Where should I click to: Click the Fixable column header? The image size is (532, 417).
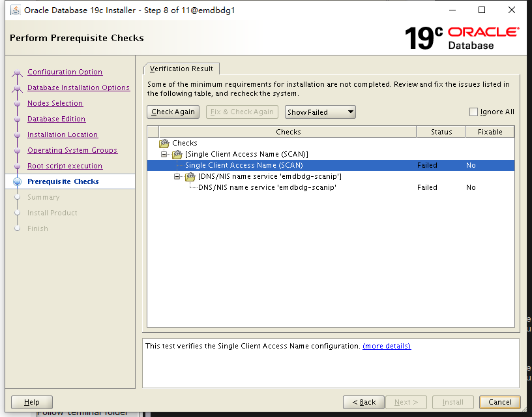(490, 132)
